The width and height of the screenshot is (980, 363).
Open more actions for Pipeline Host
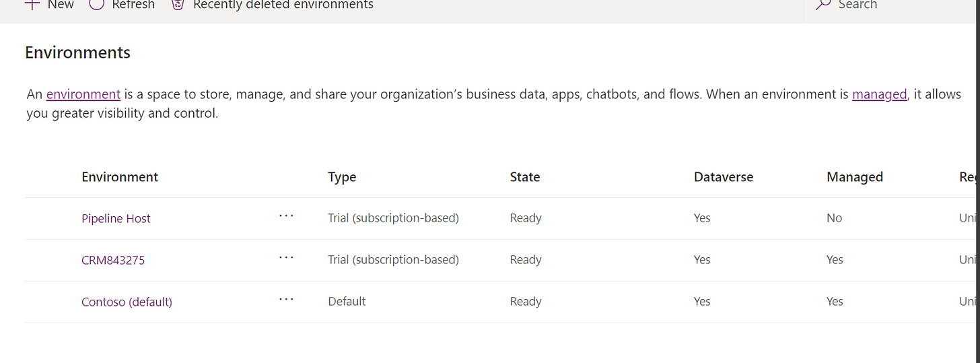(286, 216)
